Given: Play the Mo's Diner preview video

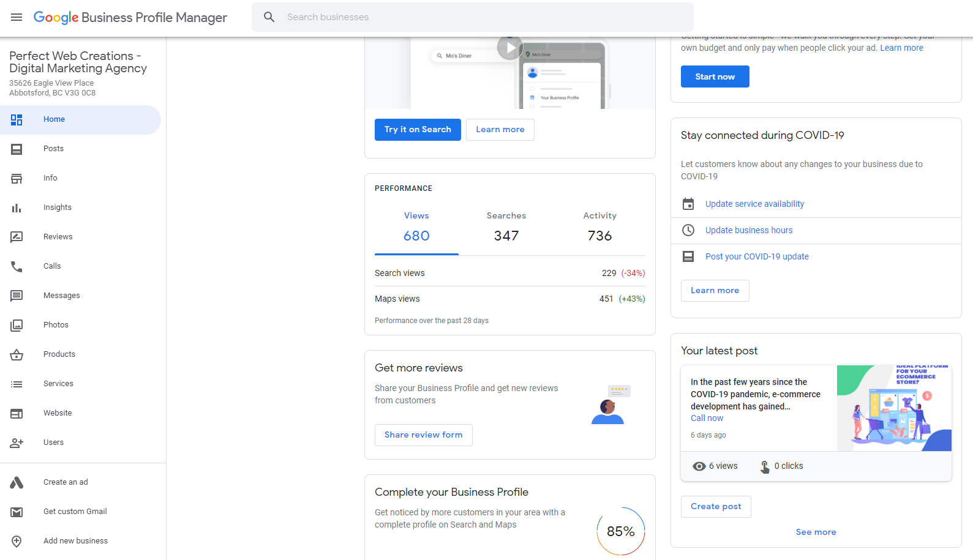Looking at the screenshot, I should [509, 48].
